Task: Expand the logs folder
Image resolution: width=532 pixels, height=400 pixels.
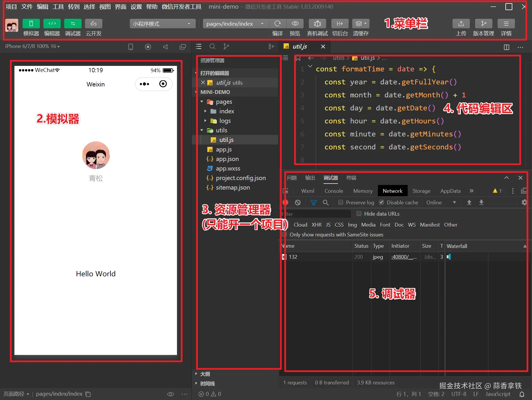Action: (x=205, y=121)
